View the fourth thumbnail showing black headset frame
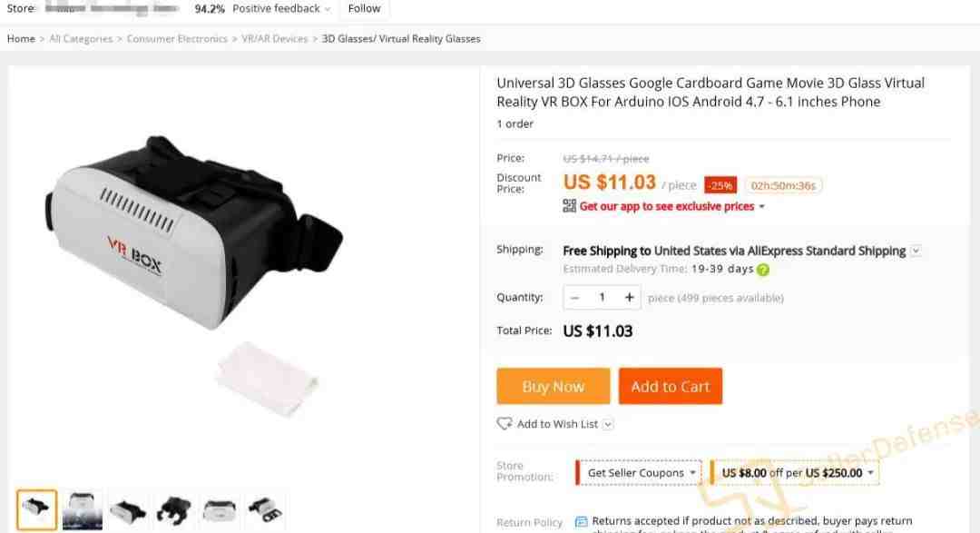The height and width of the screenshot is (533, 980). 173,510
